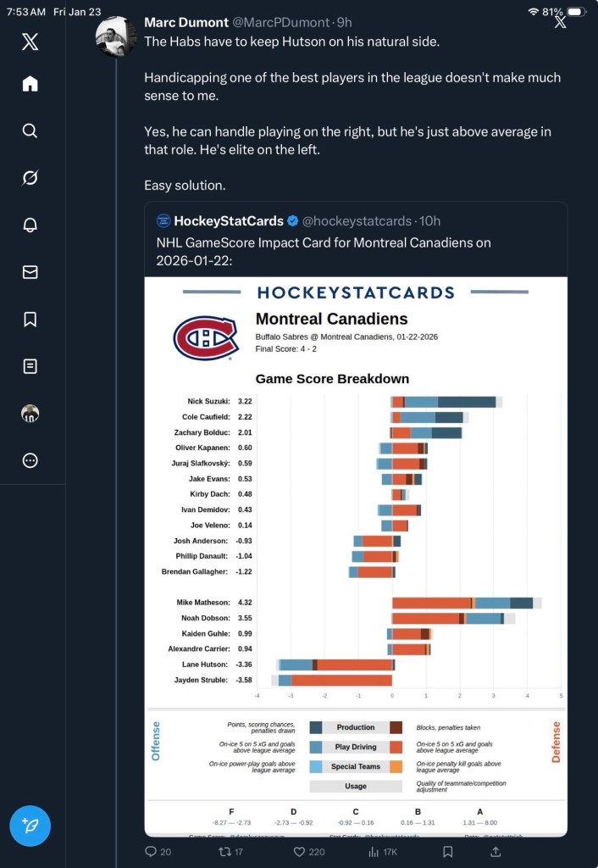The height and width of the screenshot is (868, 598).
Task: Open the Search icon in sidebar
Action: point(30,131)
